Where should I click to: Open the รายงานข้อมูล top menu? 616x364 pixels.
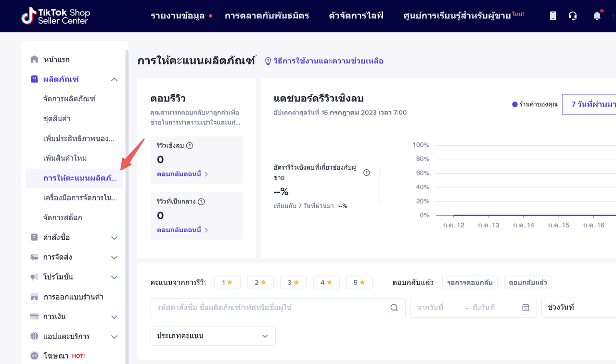tap(178, 16)
